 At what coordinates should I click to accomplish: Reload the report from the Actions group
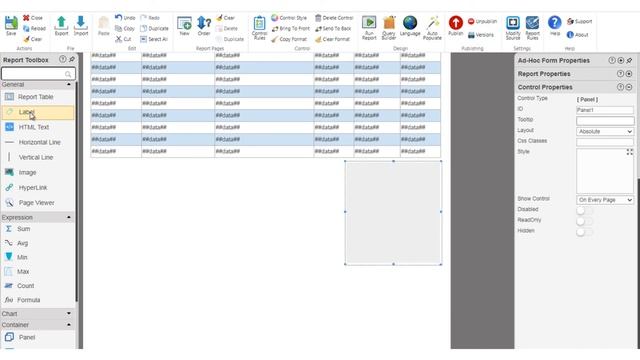click(x=34, y=29)
